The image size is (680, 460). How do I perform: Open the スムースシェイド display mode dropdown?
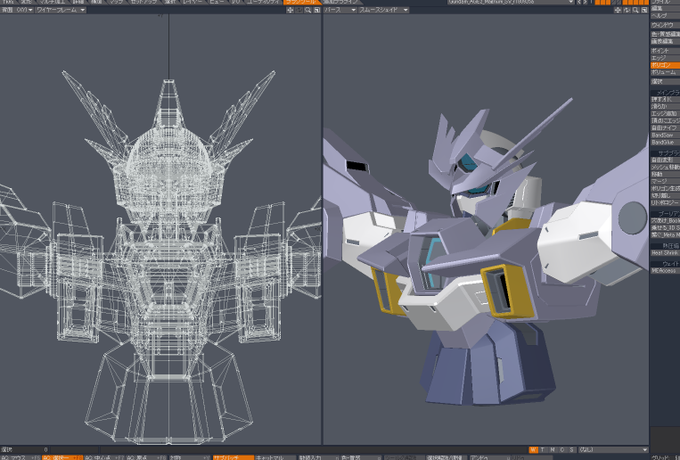click(x=384, y=10)
